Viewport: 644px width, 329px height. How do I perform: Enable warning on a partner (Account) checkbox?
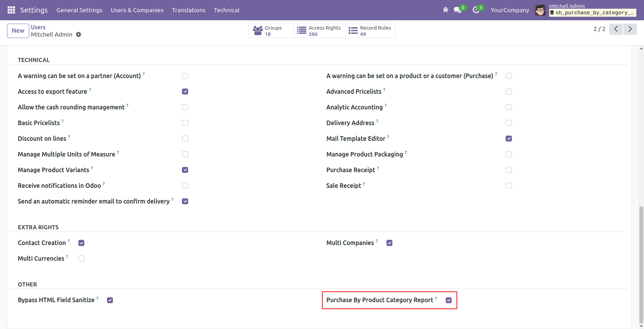click(x=185, y=76)
